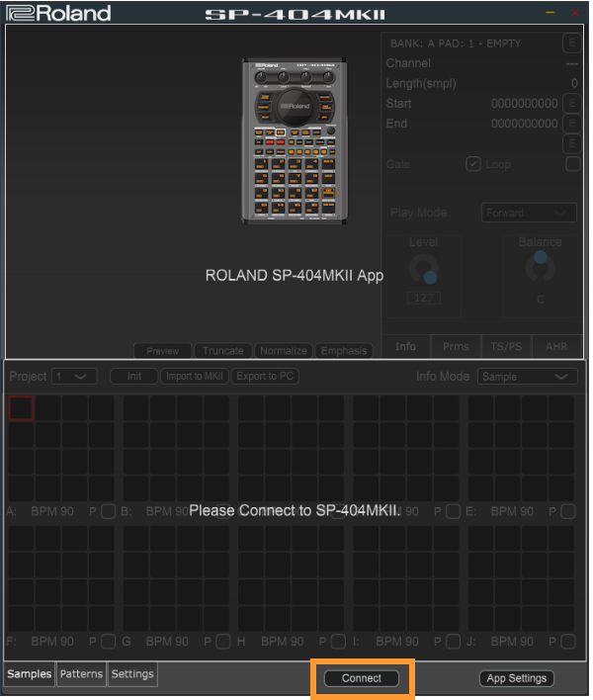The height and width of the screenshot is (700, 593).
Task: Toggle the P checkbox for bank F
Action: [108, 642]
